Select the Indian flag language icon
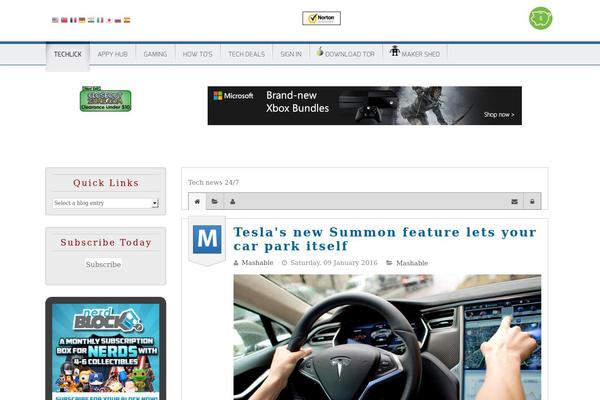600x400 pixels. [x=91, y=20]
